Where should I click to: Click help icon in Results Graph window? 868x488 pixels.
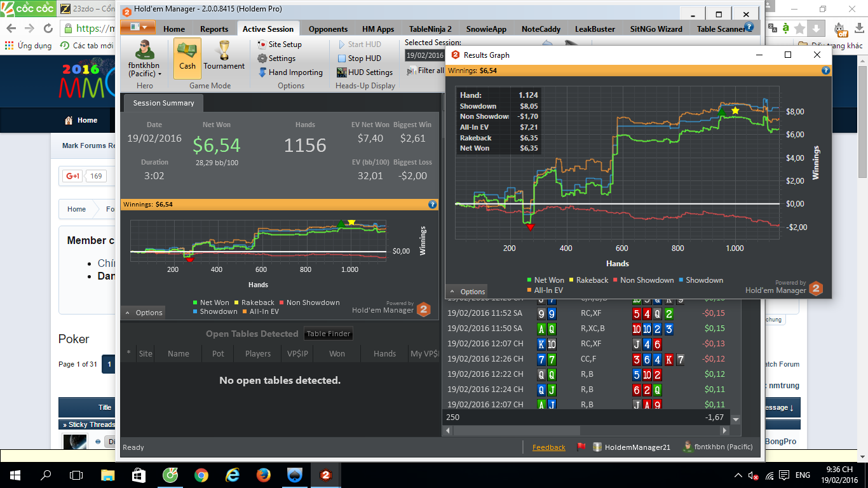(825, 71)
